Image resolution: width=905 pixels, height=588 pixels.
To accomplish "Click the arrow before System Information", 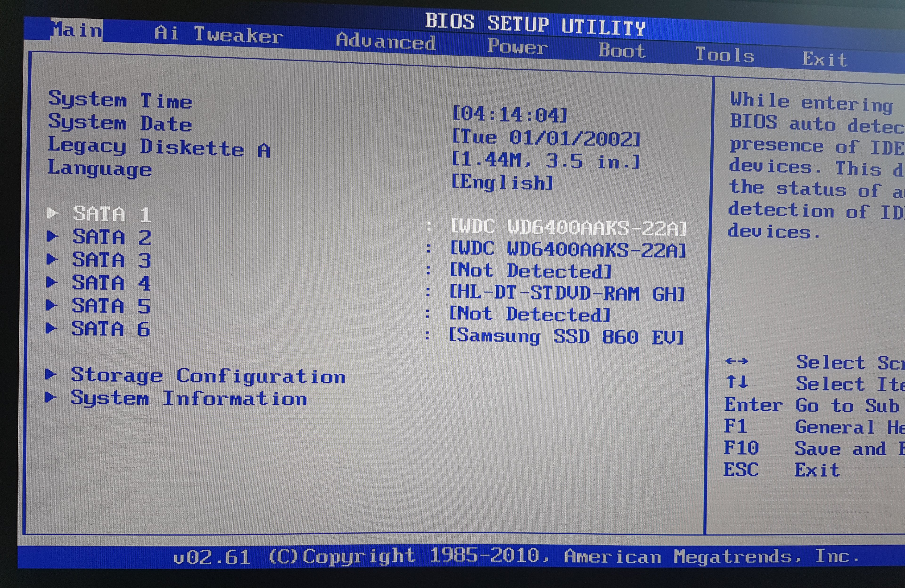I will point(51,397).
